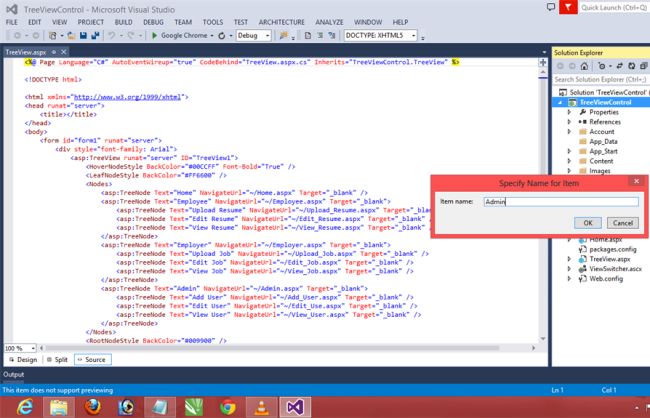Click the Navigate Forward toolbar icon
Image resolution: width=650 pixels, height=418 pixels.
36,36
